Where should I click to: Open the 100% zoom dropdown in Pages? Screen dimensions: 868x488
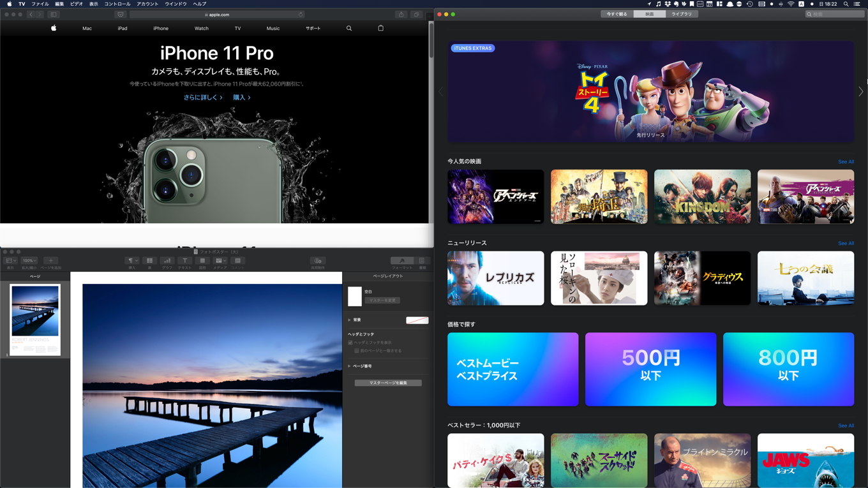[29, 260]
